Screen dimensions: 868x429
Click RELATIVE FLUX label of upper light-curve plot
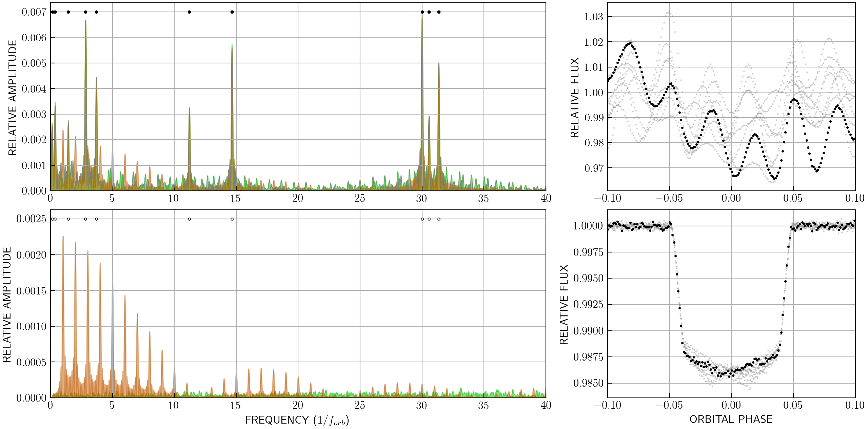[575, 98]
